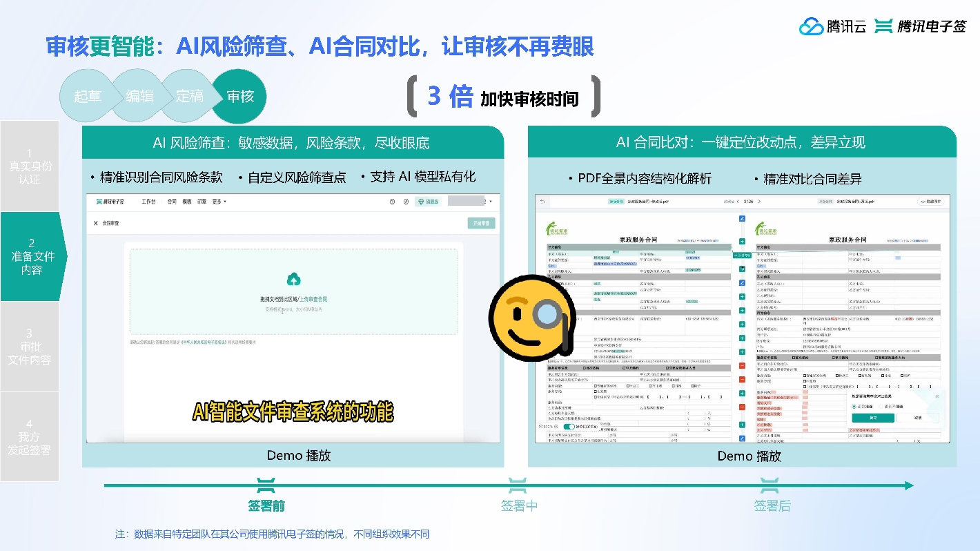Click the cloud upload icon
The width and height of the screenshot is (980, 551).
pos(293,279)
